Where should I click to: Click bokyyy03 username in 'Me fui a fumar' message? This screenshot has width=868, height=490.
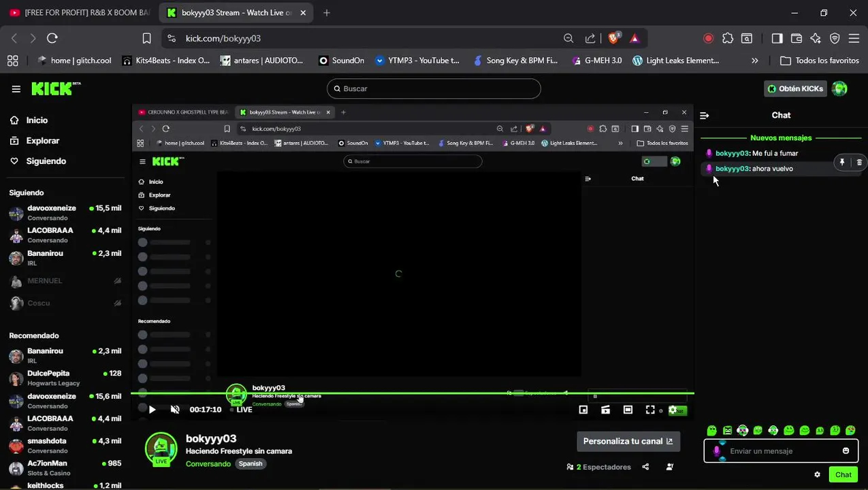[x=732, y=154]
